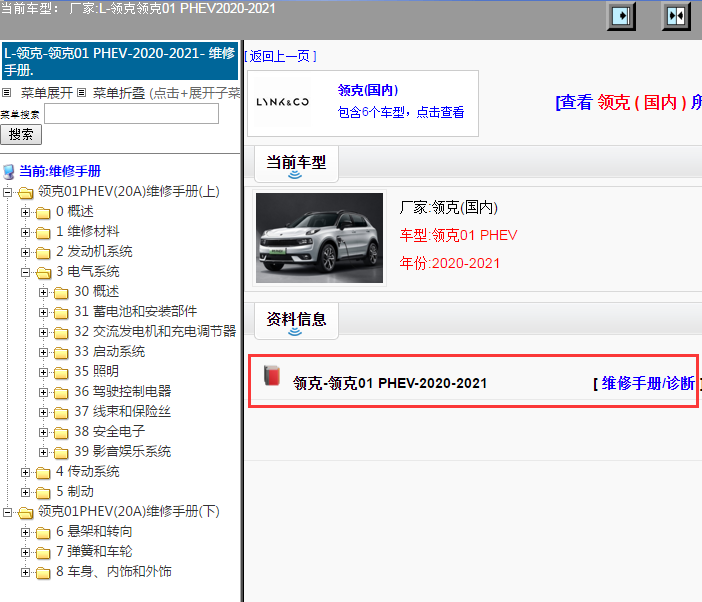
Task: Click the 当前:维修手册 computer icon
Action: (x=9, y=171)
